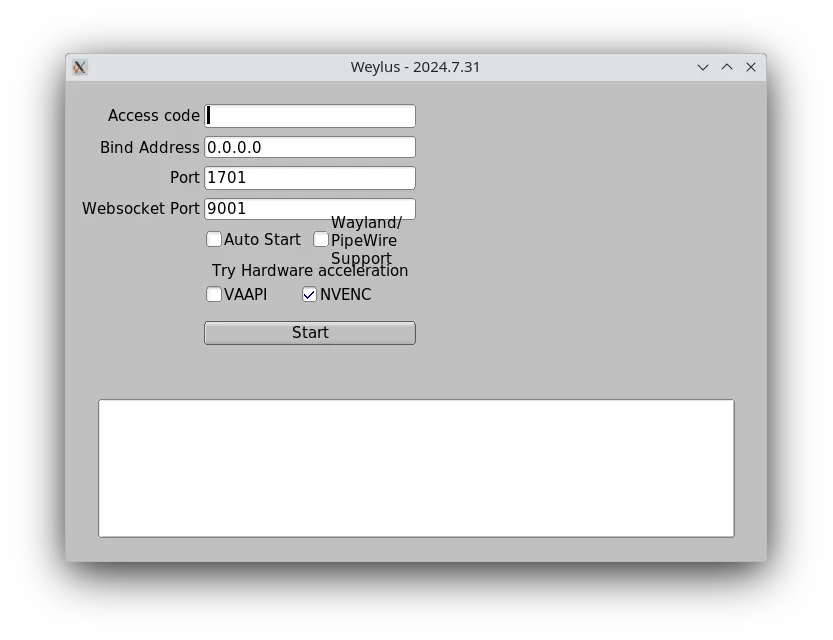Click the 'Access code' label text
This screenshot has width=833, height=640.
click(154, 116)
